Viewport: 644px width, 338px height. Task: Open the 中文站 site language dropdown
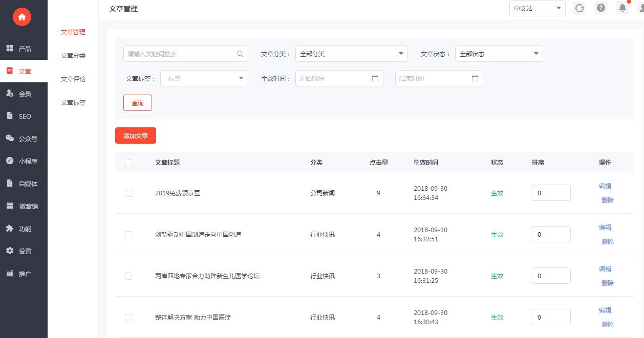(537, 8)
